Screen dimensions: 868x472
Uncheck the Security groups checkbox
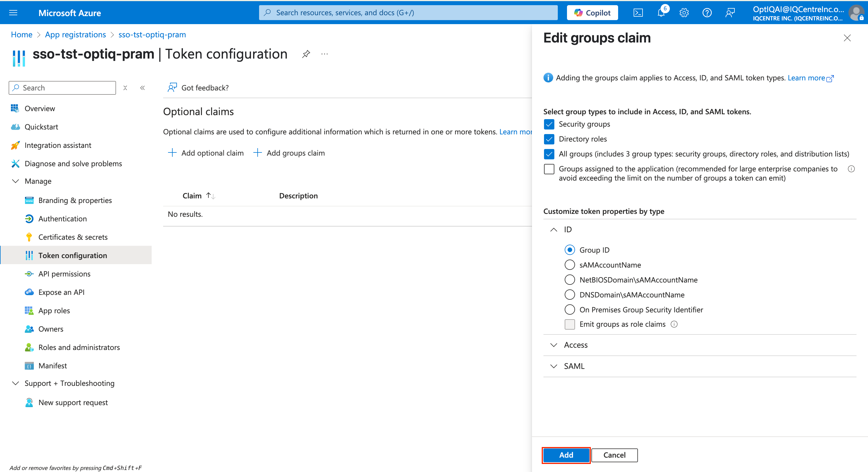point(549,124)
